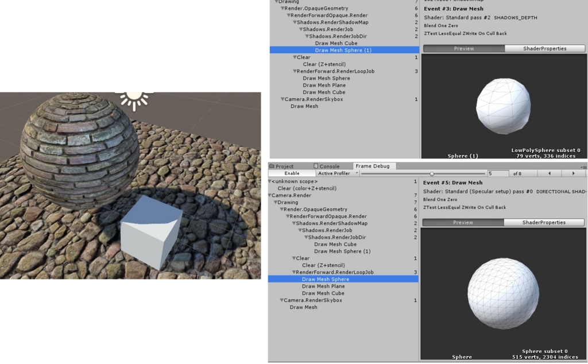Collapse Shadows.RenderJobDir in the Event #5 tree
The width and height of the screenshot is (588, 364).
click(x=306, y=237)
